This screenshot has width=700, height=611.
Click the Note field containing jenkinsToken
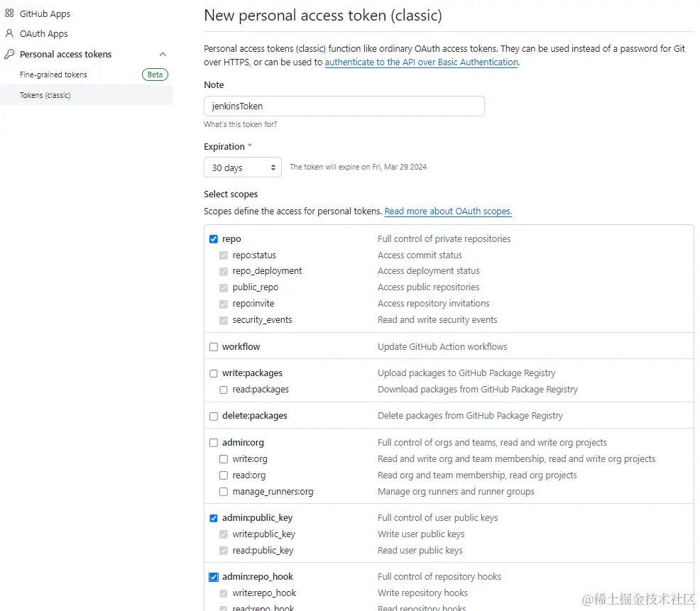coord(344,106)
